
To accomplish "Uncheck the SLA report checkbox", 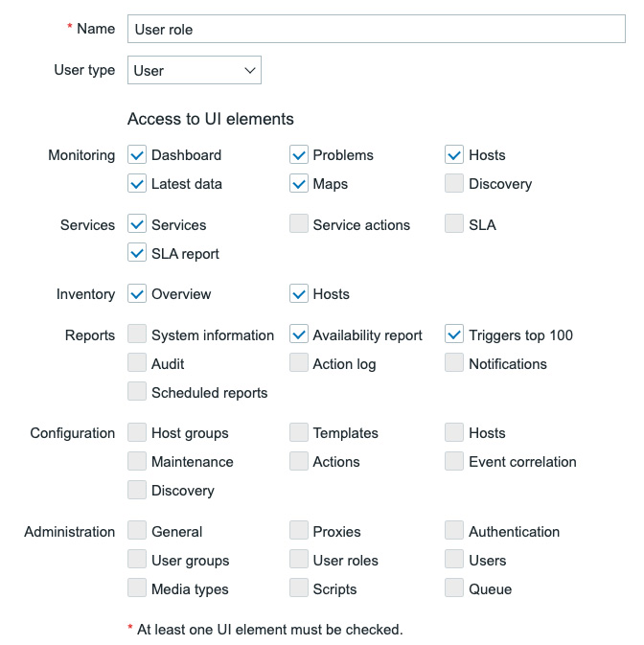I will click(137, 253).
